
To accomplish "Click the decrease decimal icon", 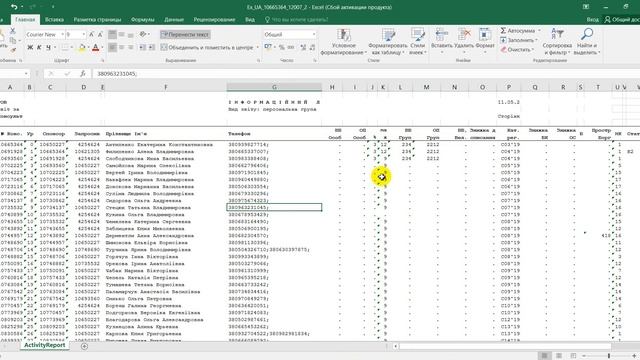I will tap(312, 47).
